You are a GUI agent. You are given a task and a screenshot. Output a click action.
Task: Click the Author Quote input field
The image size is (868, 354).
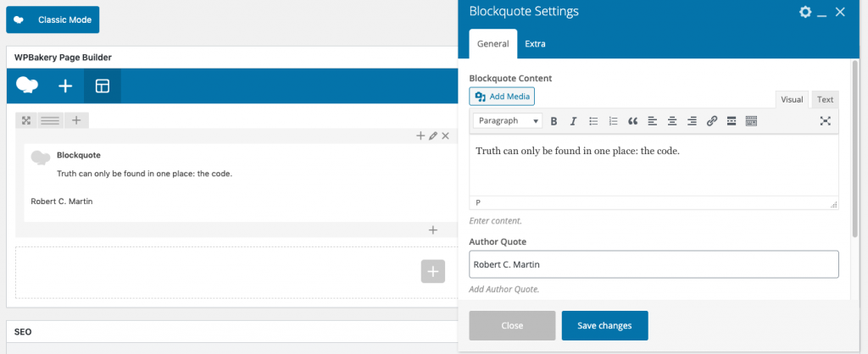click(654, 264)
